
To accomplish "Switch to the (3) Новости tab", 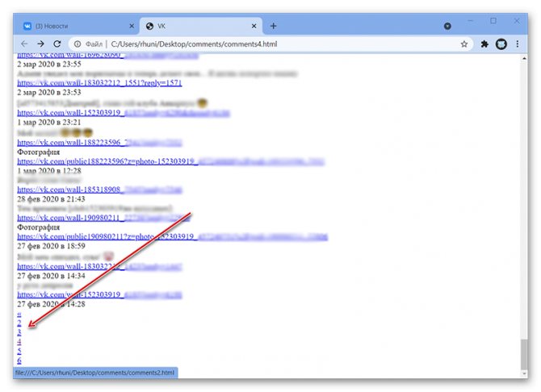I will (x=77, y=26).
